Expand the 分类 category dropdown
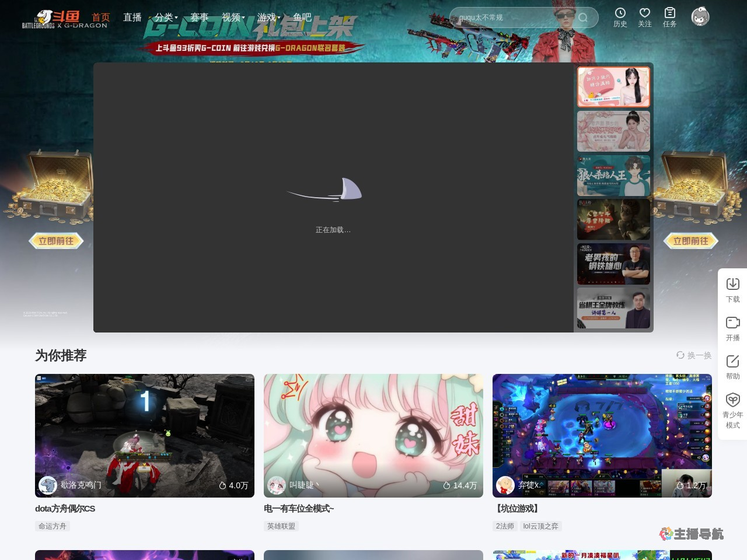 coord(166,17)
